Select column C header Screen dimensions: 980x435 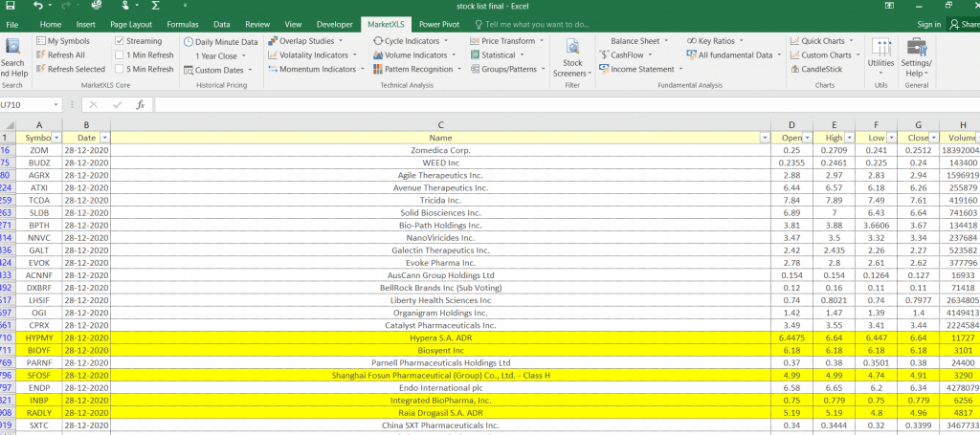[x=440, y=125]
